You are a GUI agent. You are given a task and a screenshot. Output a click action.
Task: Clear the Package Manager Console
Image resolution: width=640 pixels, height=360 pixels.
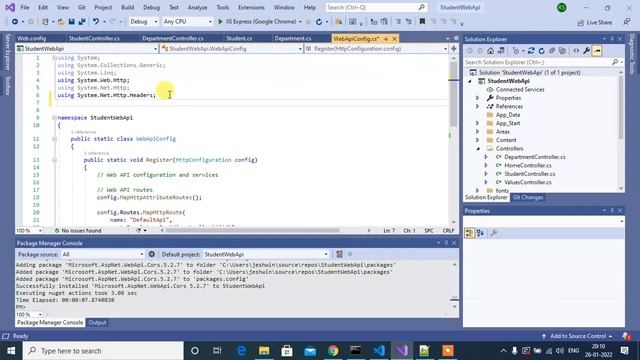[339, 254]
